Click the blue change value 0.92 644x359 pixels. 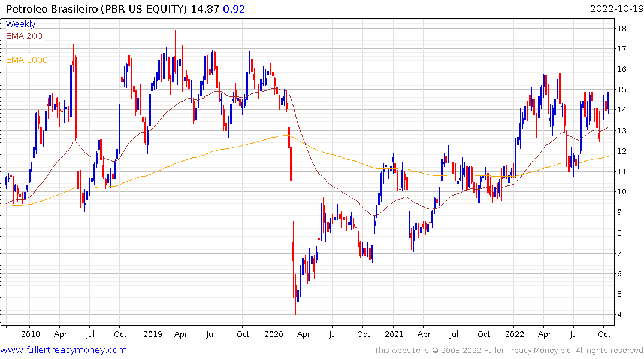coord(234,9)
